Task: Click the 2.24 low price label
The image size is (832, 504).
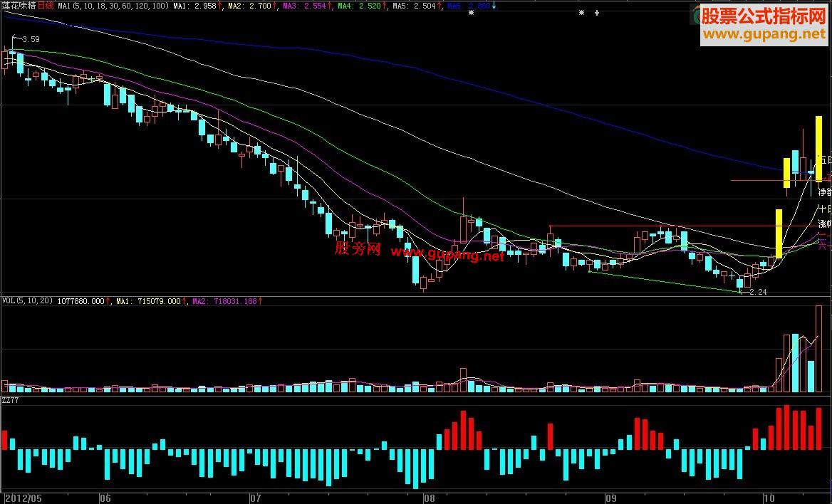Action: click(x=758, y=292)
